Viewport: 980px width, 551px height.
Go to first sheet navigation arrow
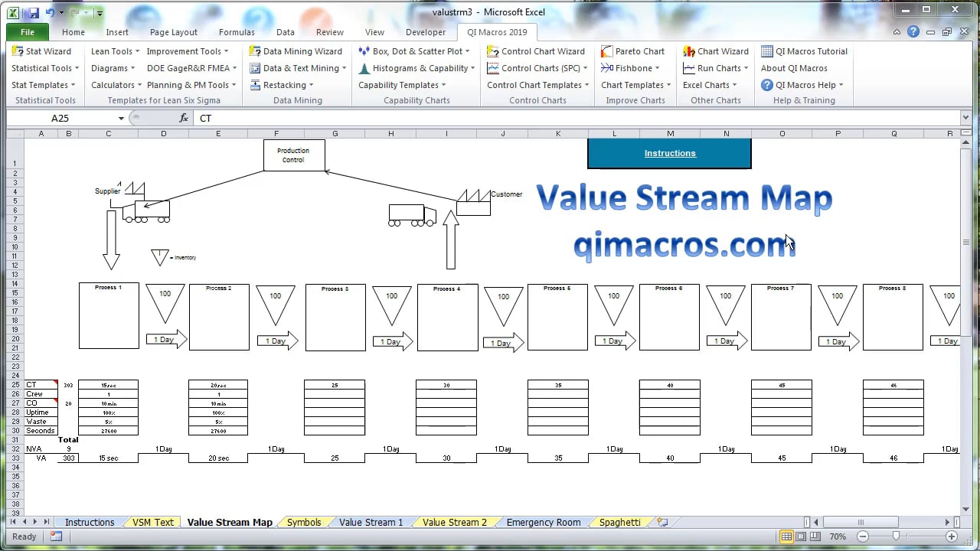click(x=13, y=522)
